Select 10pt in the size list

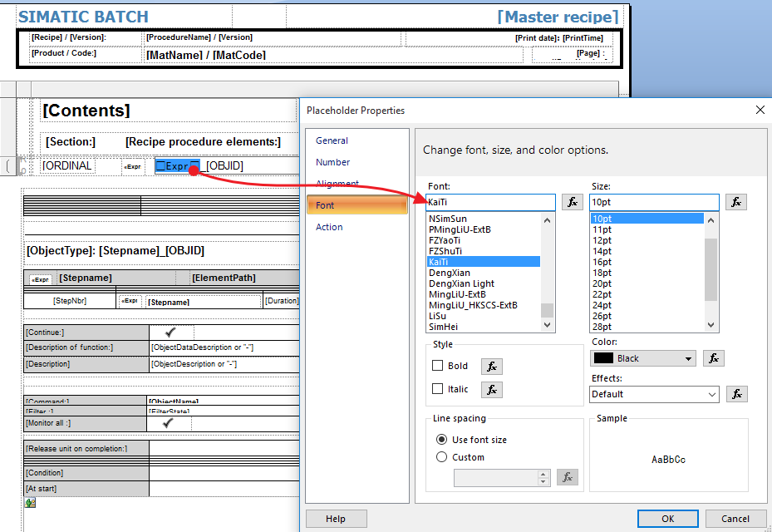click(647, 219)
